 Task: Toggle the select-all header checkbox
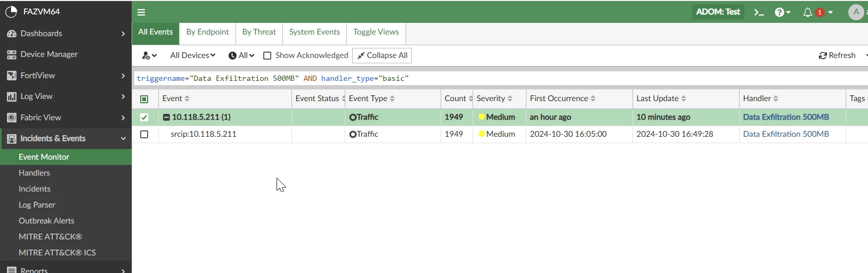(144, 99)
